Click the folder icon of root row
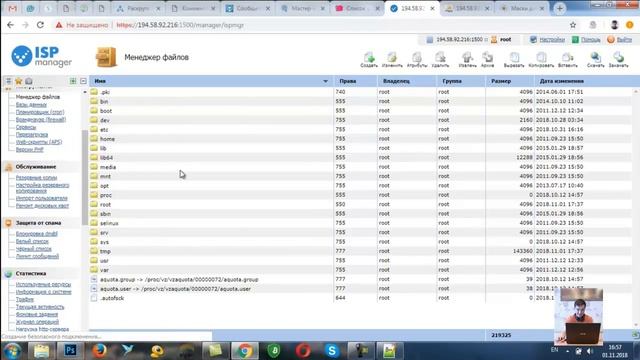The image size is (640, 360). [94, 204]
